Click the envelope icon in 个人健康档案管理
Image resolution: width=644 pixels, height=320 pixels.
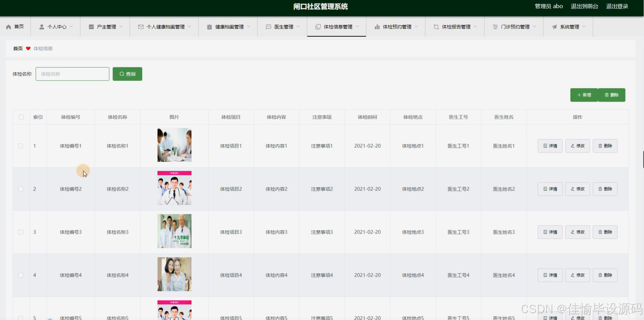tap(141, 27)
